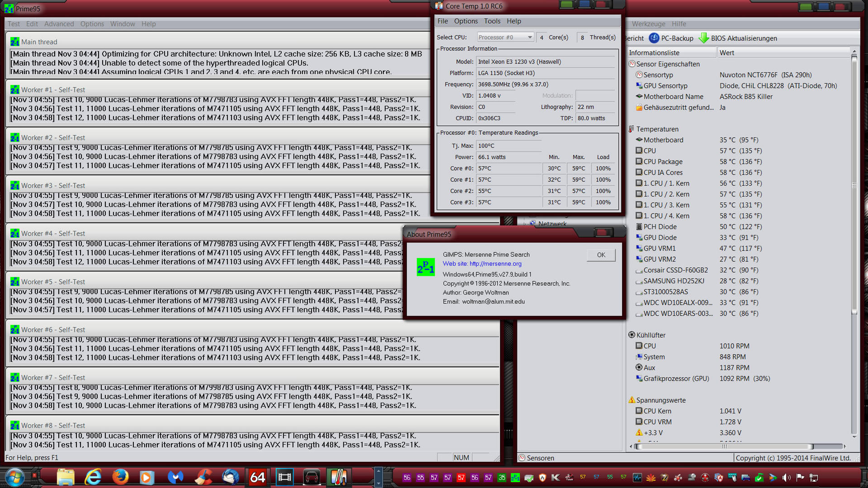Image resolution: width=868 pixels, height=488 pixels.
Task: Select the Netzwerk tree item in AIDA64
Action: pyautogui.click(x=552, y=224)
